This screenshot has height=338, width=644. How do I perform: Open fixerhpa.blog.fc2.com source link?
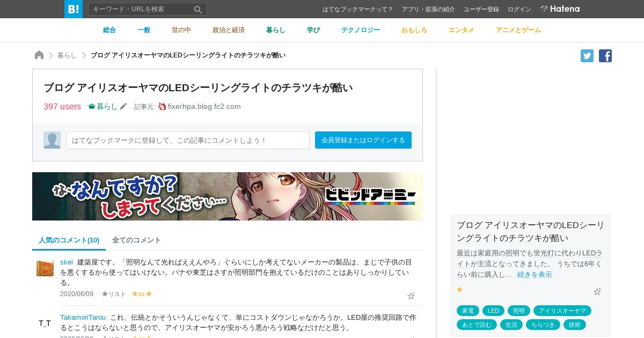[x=204, y=106]
